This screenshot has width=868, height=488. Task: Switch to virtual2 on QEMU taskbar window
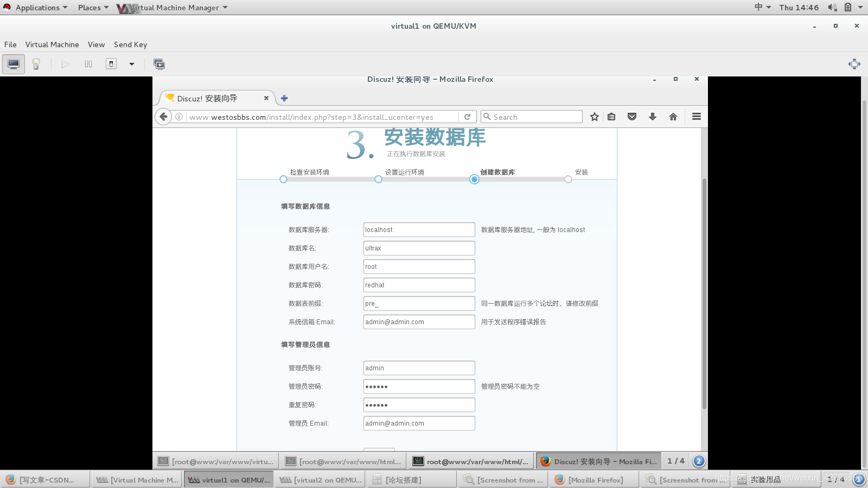(320, 480)
